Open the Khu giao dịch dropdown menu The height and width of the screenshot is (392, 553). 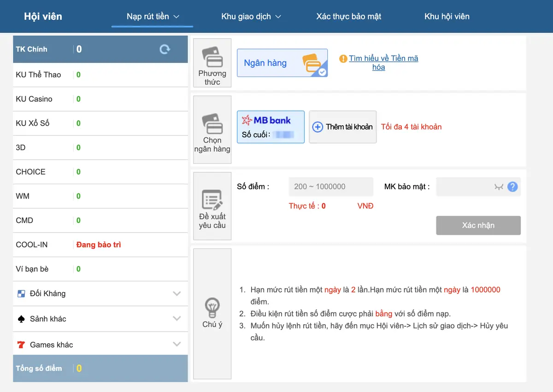pos(251,17)
